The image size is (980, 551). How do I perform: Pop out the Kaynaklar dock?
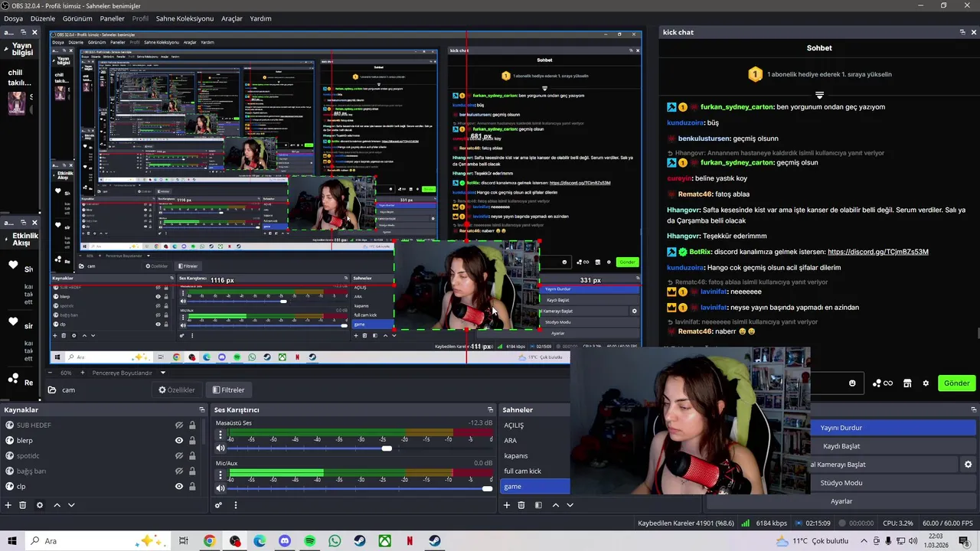[x=202, y=410]
